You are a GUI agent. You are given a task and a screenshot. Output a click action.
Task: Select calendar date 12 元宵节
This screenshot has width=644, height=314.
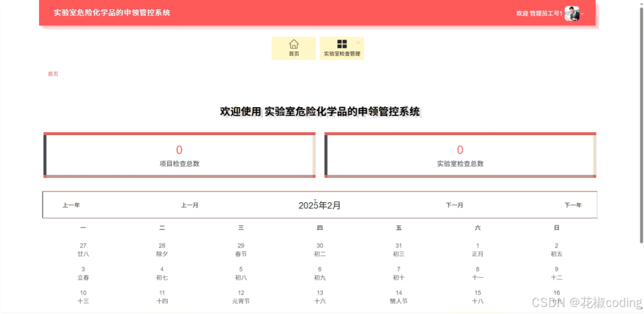[241, 297]
